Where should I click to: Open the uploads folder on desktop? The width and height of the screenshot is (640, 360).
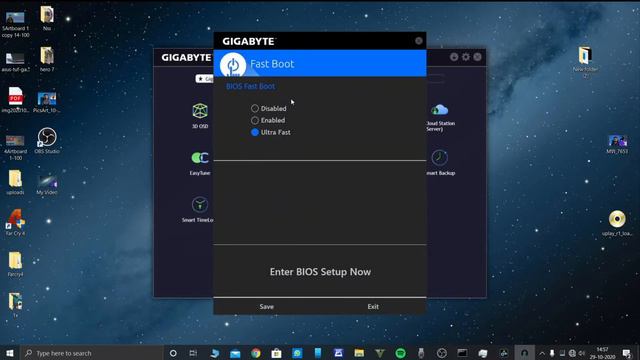[16, 182]
